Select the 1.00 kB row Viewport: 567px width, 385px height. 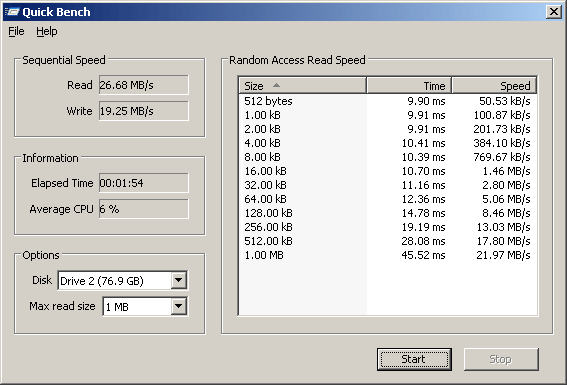(x=388, y=115)
